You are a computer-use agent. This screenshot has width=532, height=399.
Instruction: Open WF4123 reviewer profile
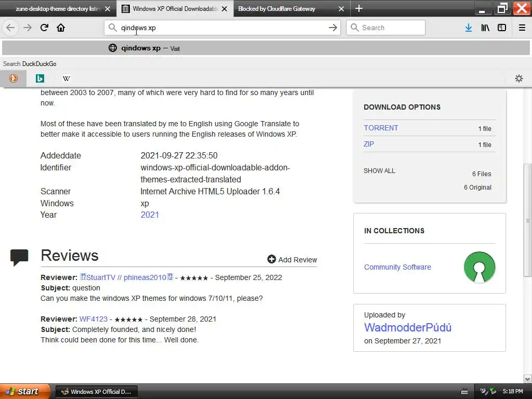coord(94,319)
